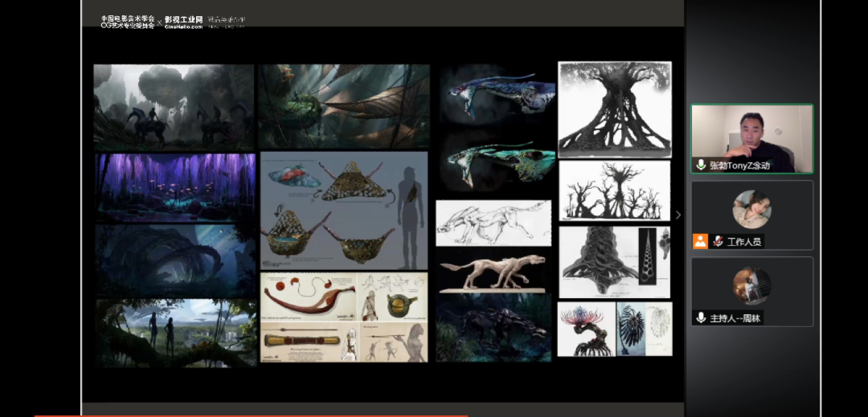Click the blue flying banshee creature top image
This screenshot has width=868, height=417.
pyautogui.click(x=498, y=95)
